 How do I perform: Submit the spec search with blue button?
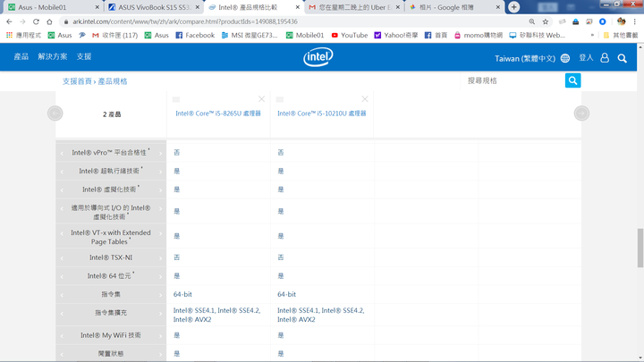573,80
